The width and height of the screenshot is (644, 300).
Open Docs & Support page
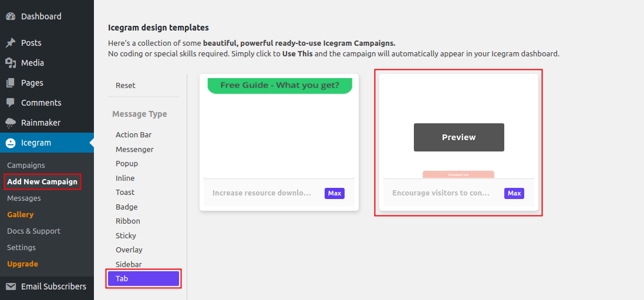(33, 231)
